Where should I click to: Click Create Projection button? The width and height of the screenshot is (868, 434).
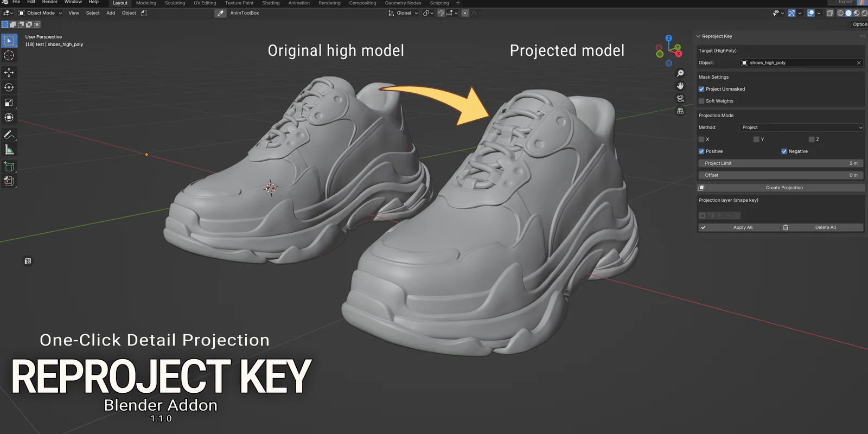pyautogui.click(x=781, y=188)
